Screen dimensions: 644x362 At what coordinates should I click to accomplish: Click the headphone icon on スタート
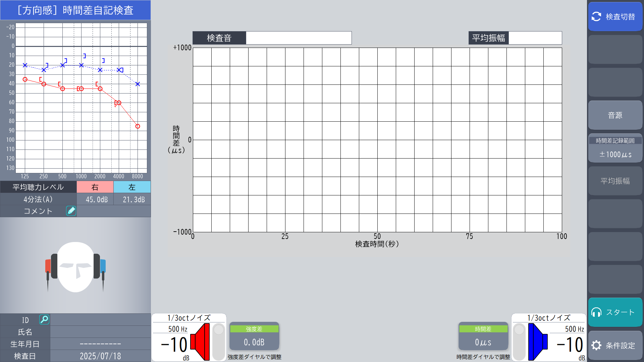click(x=596, y=312)
